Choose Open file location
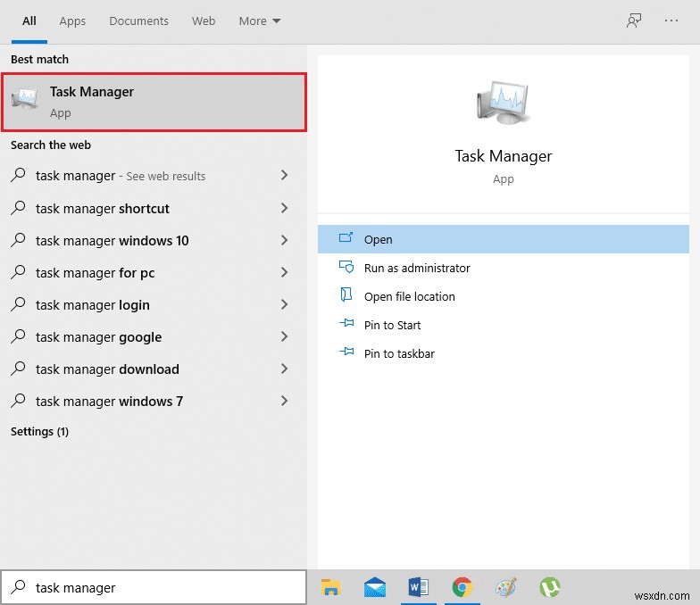 [x=409, y=296]
